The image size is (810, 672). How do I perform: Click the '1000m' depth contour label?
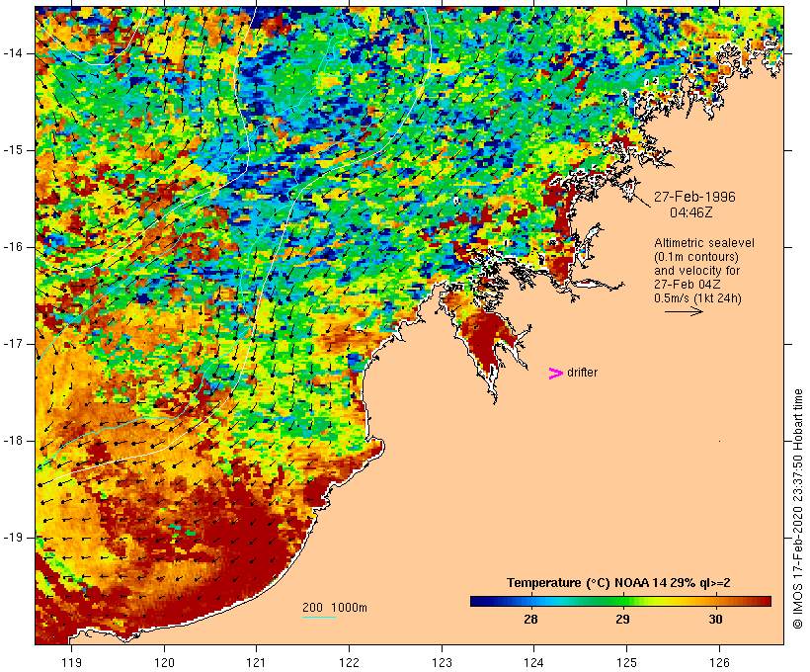click(349, 608)
